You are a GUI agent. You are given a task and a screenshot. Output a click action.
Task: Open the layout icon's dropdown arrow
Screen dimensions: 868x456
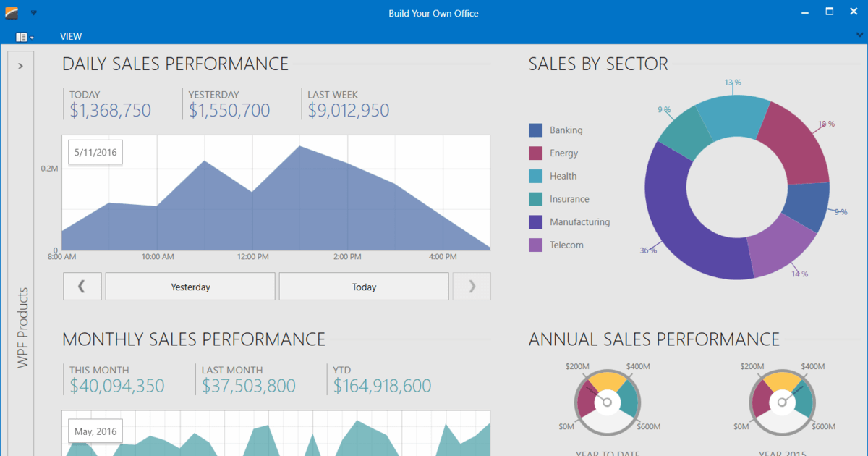[x=30, y=37]
